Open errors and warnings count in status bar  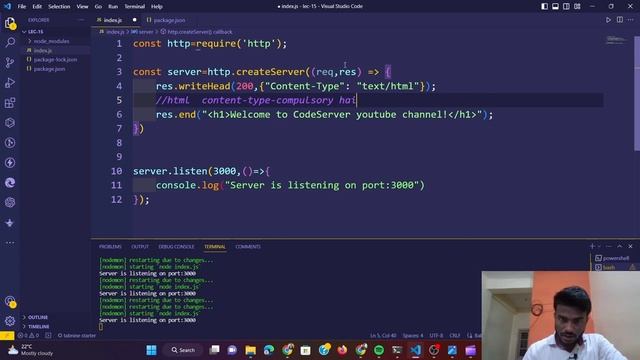tap(28, 336)
